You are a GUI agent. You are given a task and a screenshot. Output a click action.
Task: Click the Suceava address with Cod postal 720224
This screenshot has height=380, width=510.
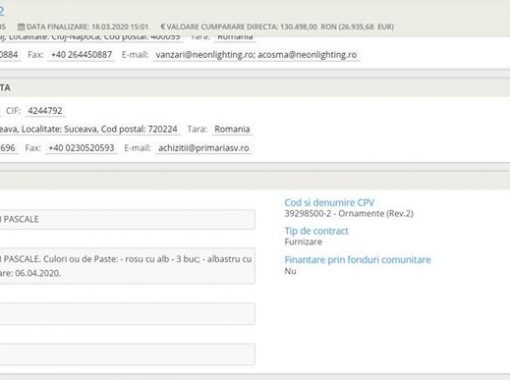89,129
